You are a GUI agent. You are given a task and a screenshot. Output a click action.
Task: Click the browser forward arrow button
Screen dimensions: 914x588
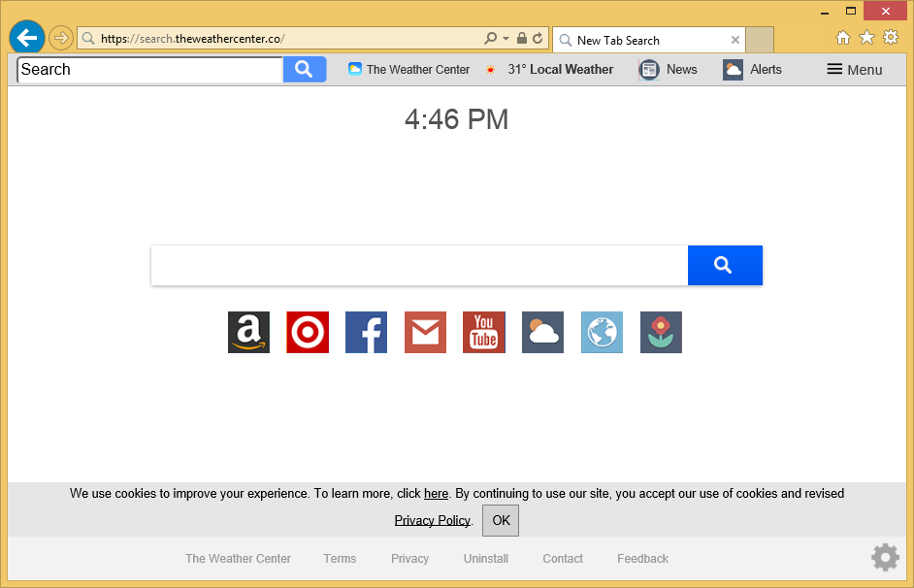(x=60, y=39)
